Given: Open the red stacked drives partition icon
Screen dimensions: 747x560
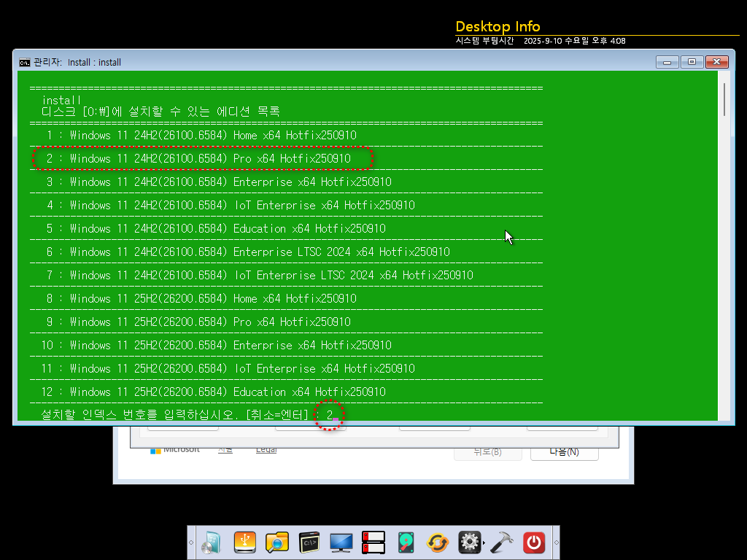Looking at the screenshot, I should click(373, 542).
